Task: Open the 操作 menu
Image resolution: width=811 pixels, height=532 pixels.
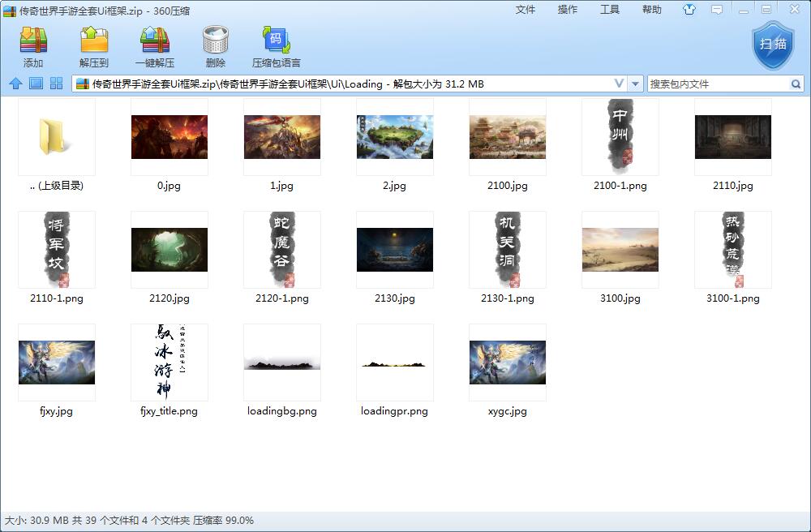Action: 568,10
